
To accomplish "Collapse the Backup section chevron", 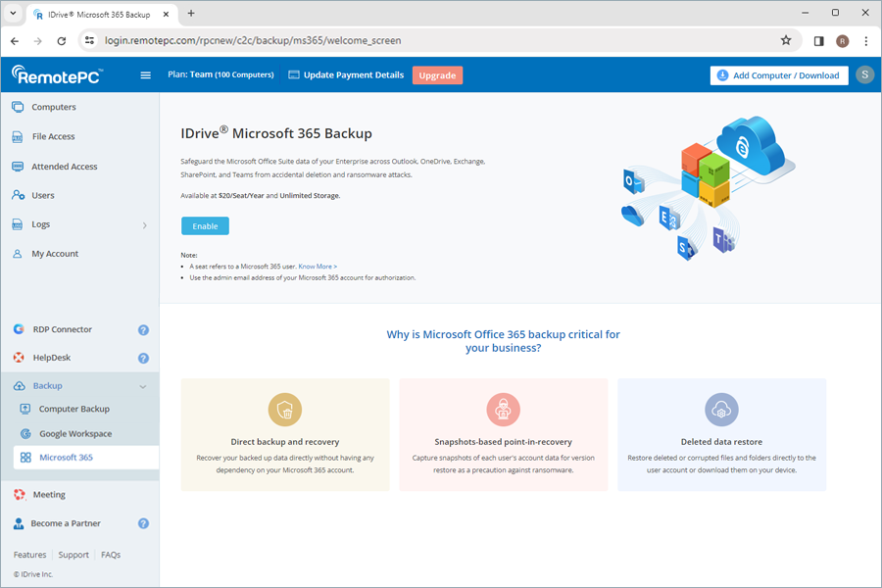I will pyautogui.click(x=143, y=386).
